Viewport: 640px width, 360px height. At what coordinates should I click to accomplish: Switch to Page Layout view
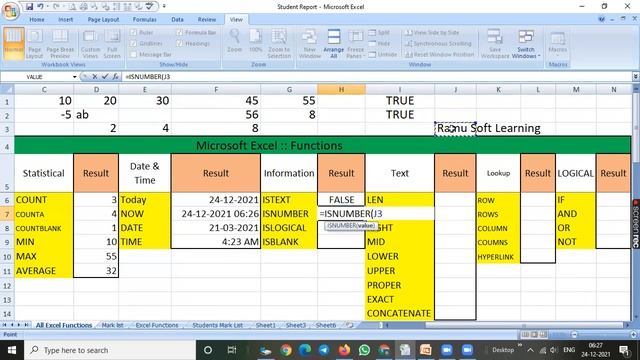click(35, 44)
